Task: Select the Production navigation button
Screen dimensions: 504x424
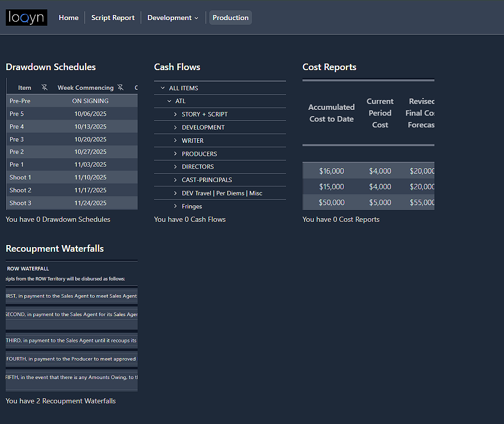Action: pos(230,17)
